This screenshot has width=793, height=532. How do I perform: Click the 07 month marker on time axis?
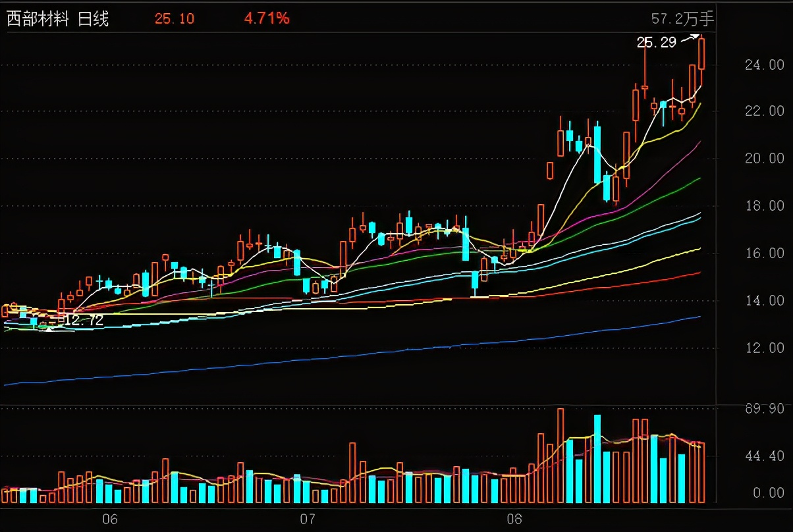coord(307,519)
